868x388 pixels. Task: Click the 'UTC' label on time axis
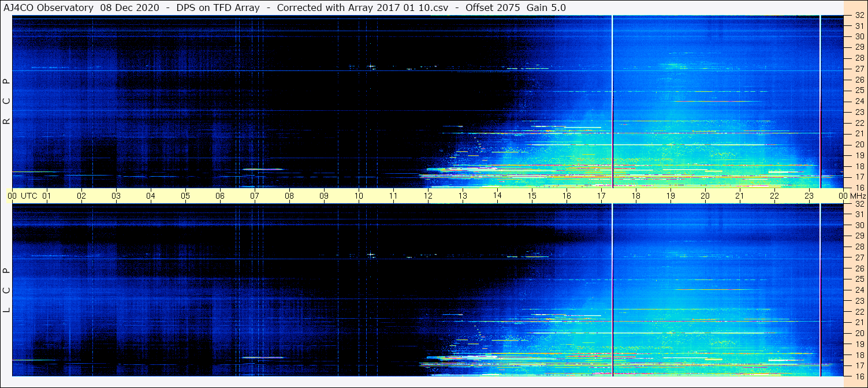pyautogui.click(x=29, y=196)
